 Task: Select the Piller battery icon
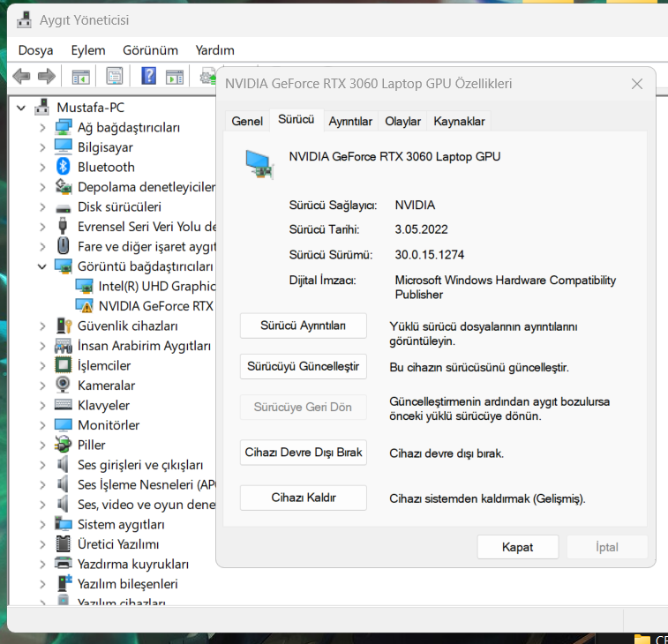(x=63, y=445)
